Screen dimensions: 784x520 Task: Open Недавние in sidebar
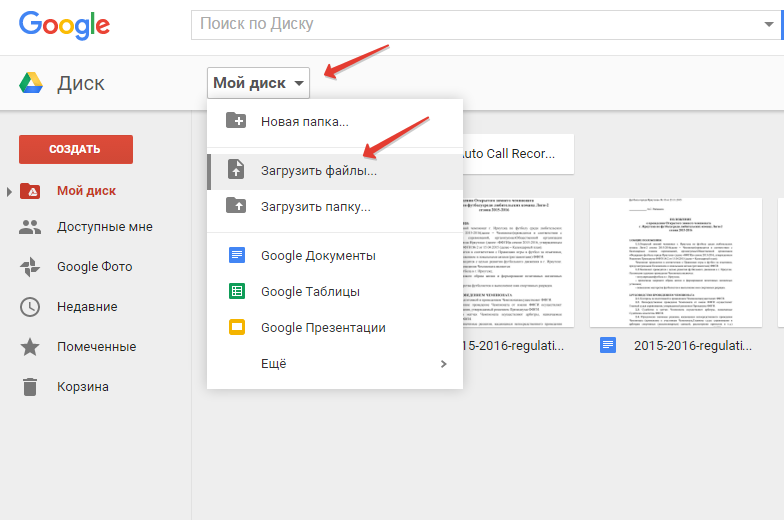87,307
